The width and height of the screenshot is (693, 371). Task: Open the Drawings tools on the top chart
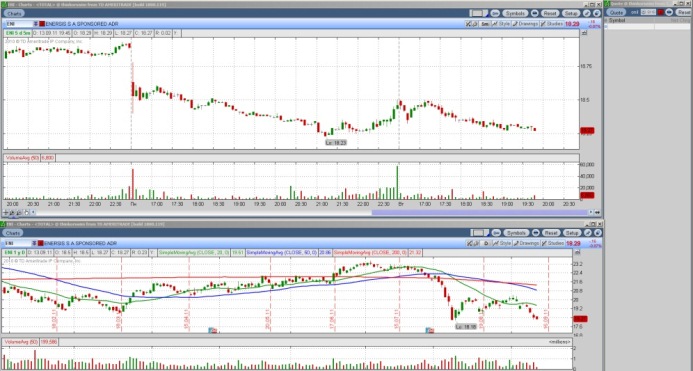click(x=525, y=24)
